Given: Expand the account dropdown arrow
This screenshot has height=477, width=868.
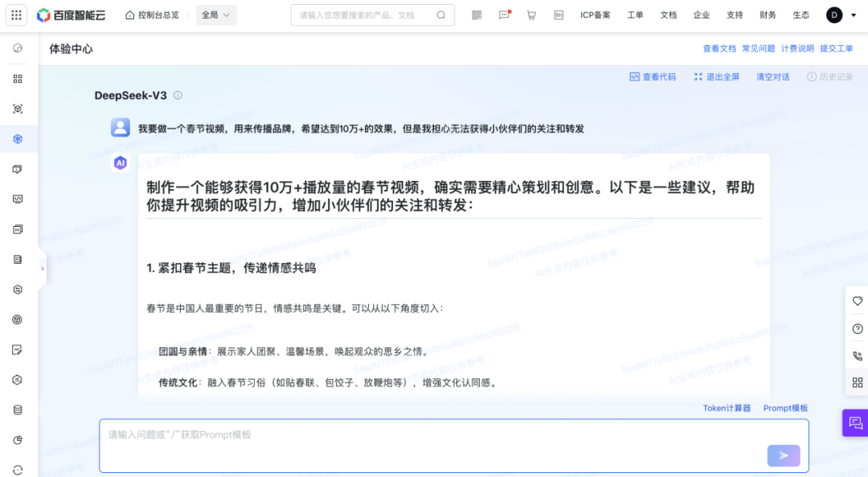Looking at the screenshot, I should tap(854, 15).
